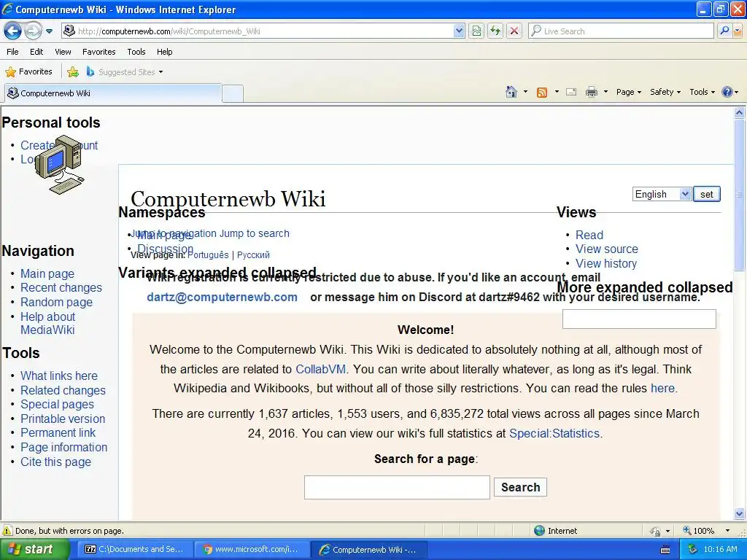
Task: Open the English language combo box
Action: [x=662, y=194]
